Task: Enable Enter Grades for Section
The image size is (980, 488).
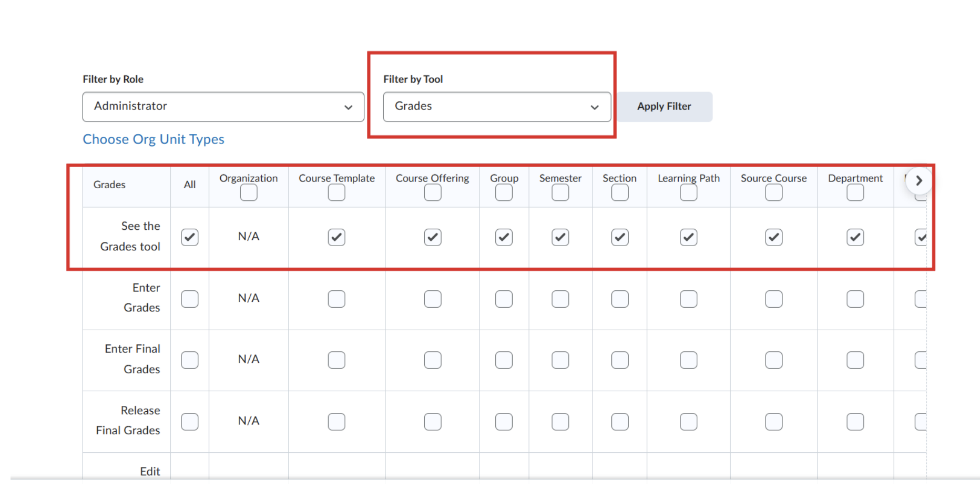Action: (x=620, y=299)
